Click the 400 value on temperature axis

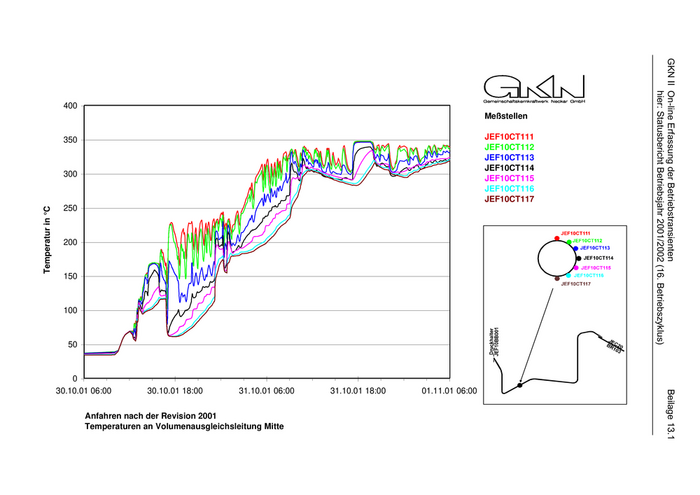coord(70,106)
